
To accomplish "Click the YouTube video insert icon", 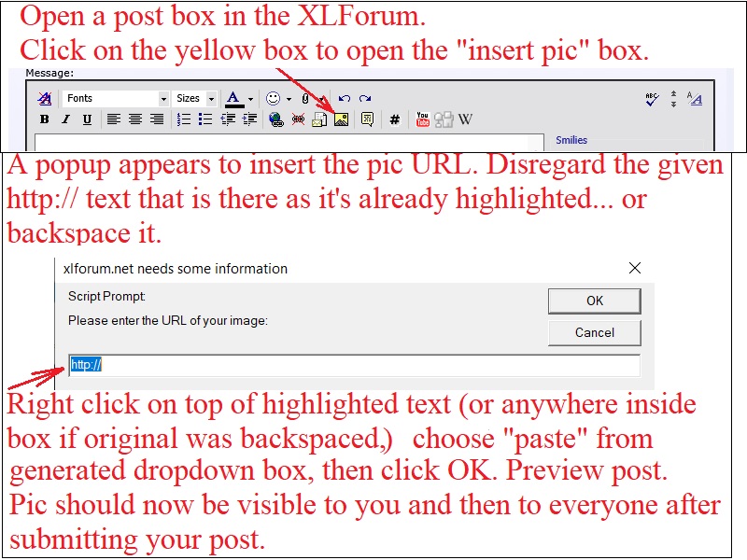I will [x=423, y=119].
